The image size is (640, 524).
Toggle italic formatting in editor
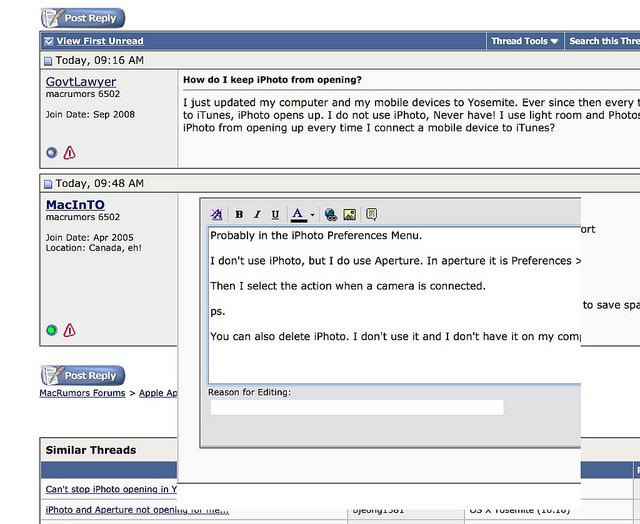pyautogui.click(x=257, y=214)
